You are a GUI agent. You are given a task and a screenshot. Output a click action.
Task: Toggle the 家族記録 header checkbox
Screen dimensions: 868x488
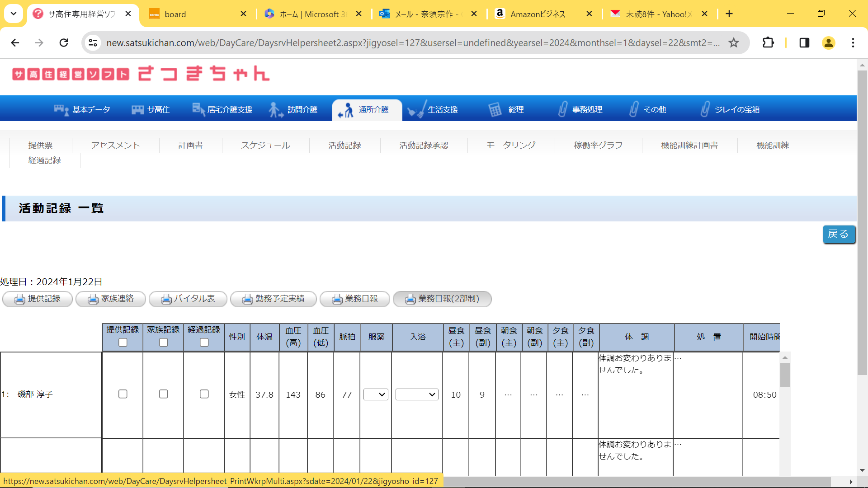[x=163, y=343]
